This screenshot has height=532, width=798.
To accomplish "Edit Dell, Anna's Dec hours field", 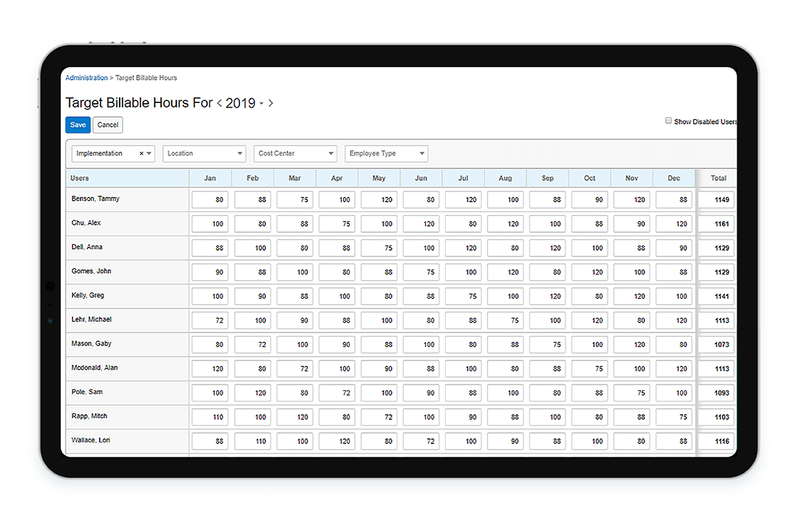I will [674, 248].
